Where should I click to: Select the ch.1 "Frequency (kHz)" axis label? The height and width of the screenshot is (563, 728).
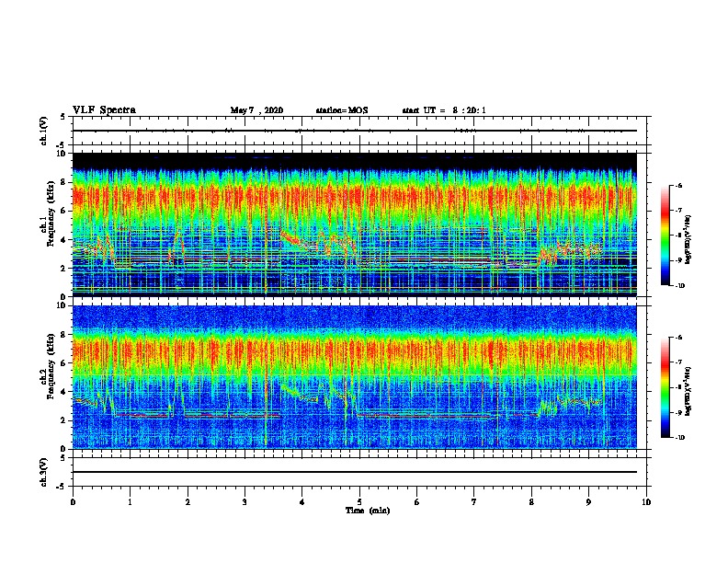click(x=51, y=213)
